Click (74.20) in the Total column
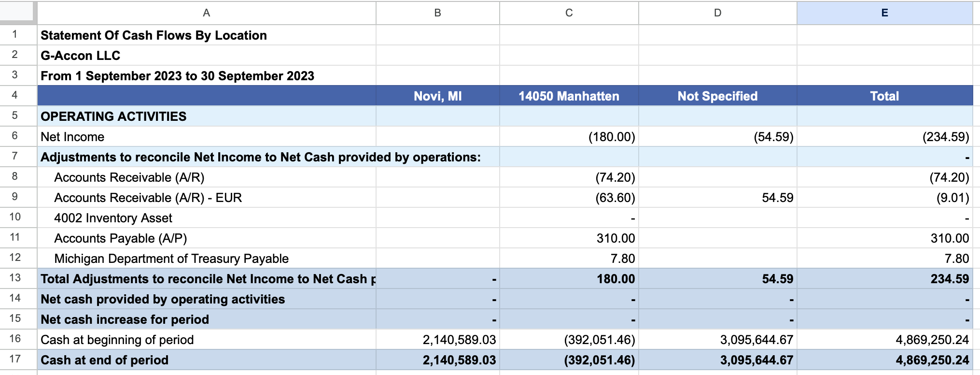The height and width of the screenshot is (375, 980). click(885, 177)
